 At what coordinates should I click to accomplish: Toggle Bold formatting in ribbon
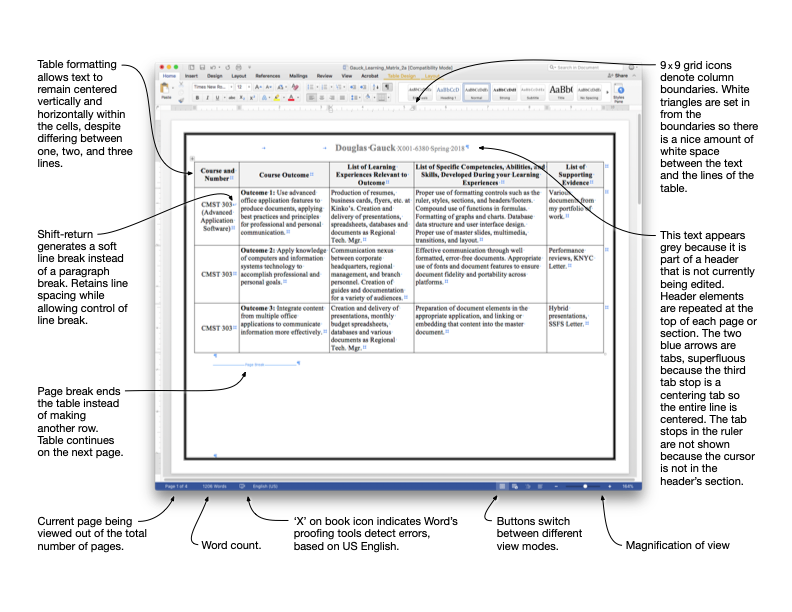tap(198, 98)
